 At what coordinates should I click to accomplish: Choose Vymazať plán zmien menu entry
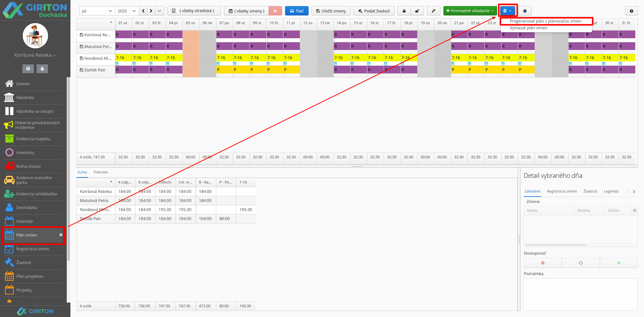tap(529, 28)
